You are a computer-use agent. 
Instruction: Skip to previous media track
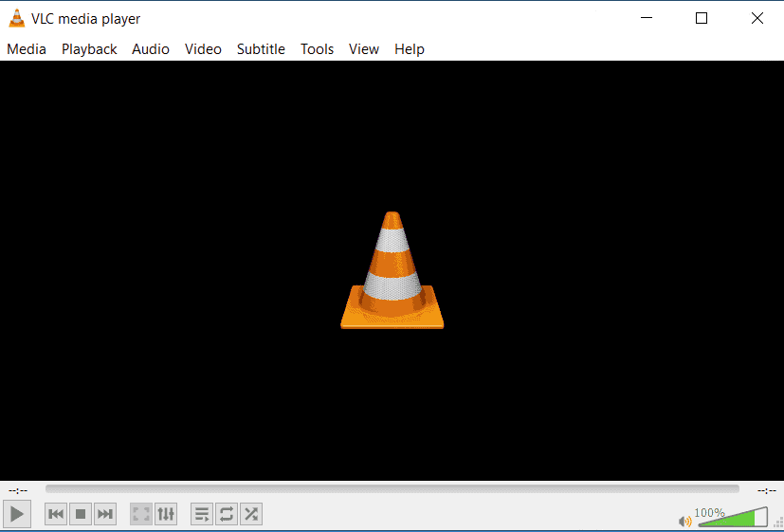[56, 514]
